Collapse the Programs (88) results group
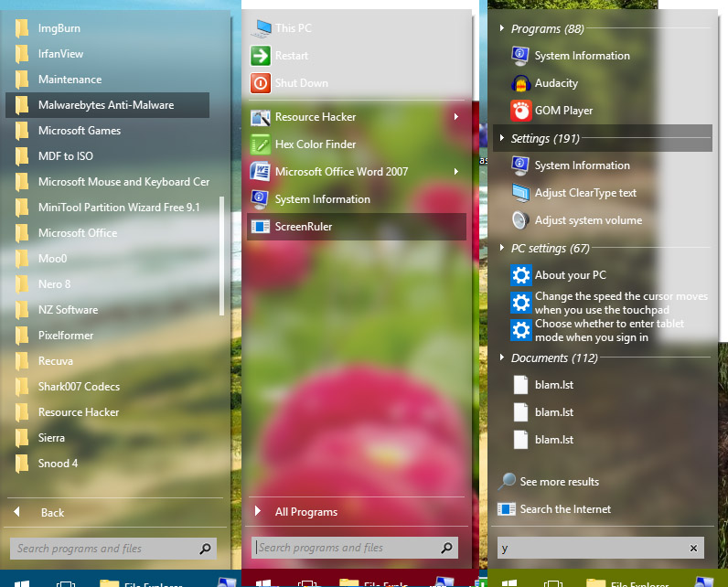The width and height of the screenshot is (728, 587). click(502, 28)
